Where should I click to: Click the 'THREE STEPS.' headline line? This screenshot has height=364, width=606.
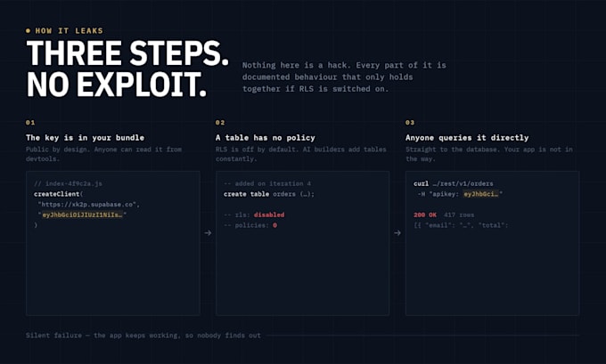[127, 53]
